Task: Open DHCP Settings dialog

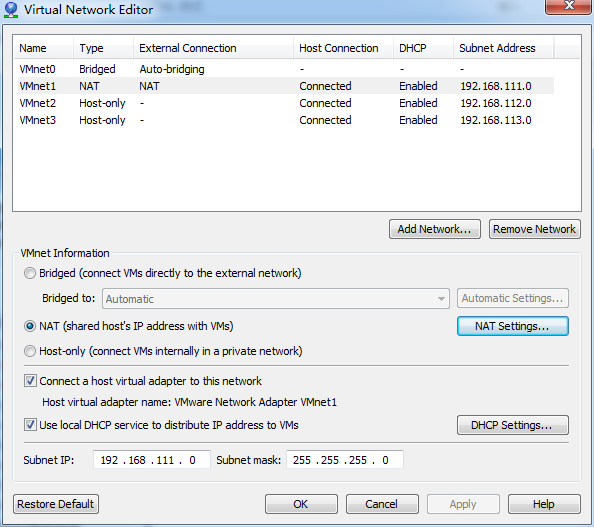Action: point(513,425)
